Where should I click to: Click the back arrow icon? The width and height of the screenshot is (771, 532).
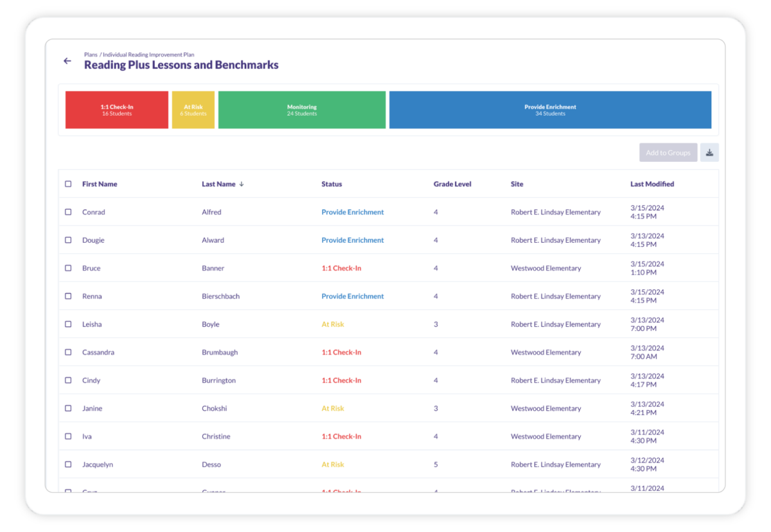click(x=67, y=61)
